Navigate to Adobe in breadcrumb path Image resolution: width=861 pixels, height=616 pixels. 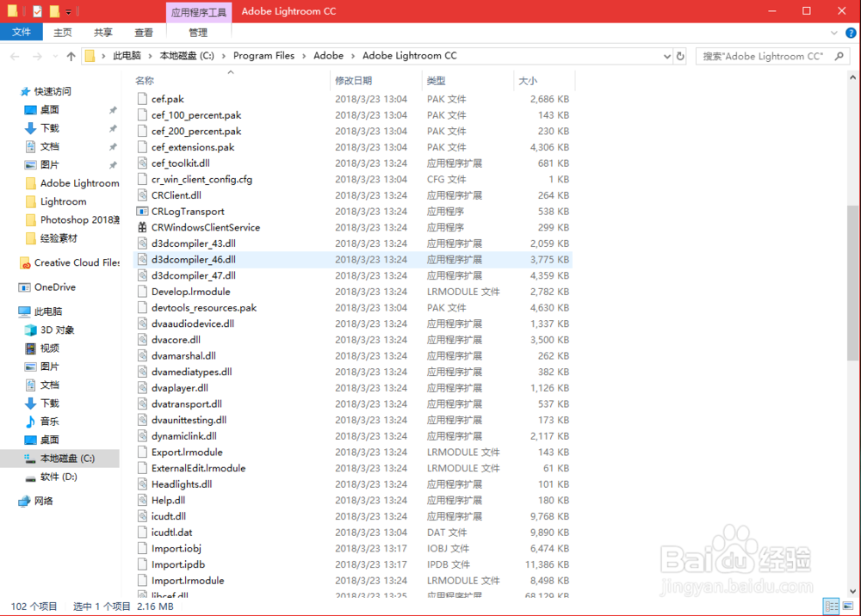328,56
